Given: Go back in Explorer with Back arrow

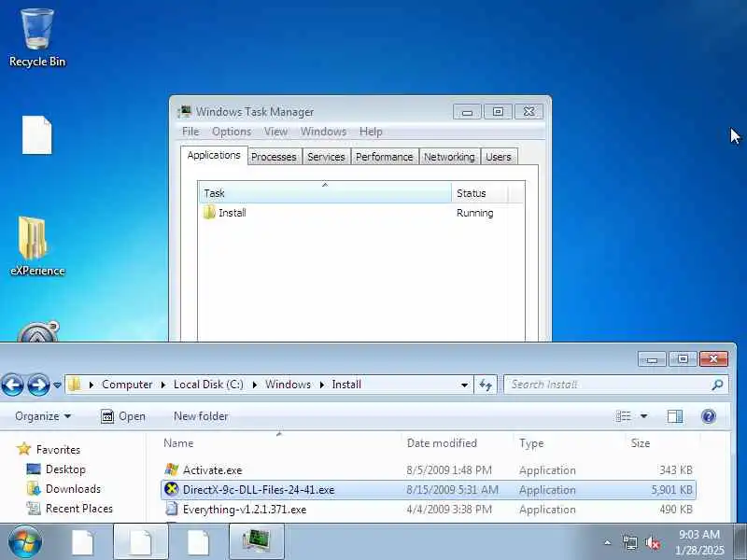Looking at the screenshot, I should [13, 385].
